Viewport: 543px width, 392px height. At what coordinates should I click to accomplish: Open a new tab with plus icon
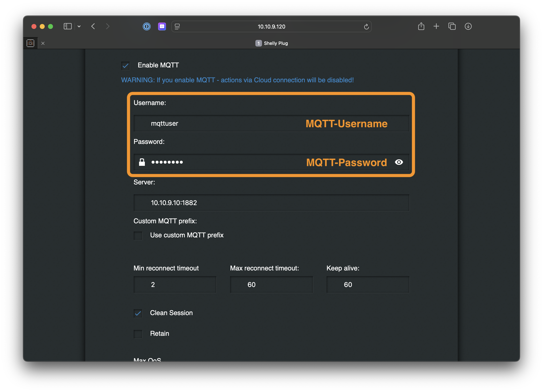pyautogui.click(x=436, y=26)
